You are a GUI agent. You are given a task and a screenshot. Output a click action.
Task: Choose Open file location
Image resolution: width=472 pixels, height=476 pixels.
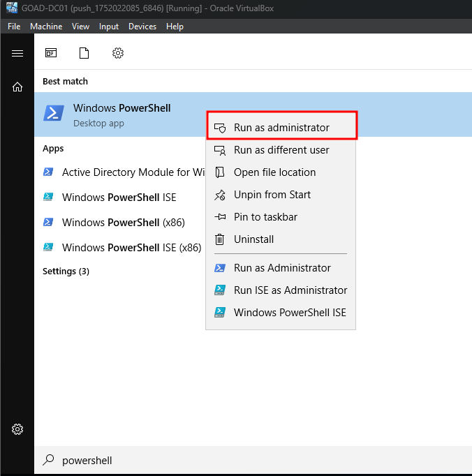281,172
